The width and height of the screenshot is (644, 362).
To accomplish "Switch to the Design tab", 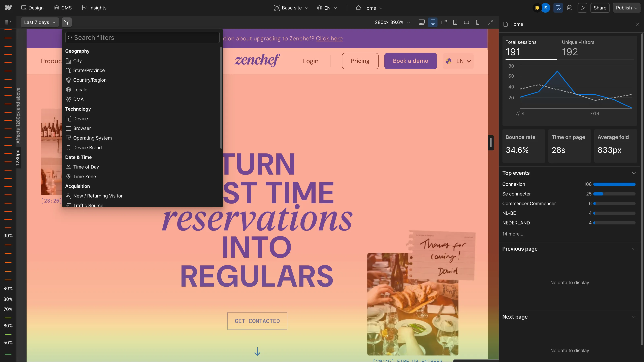I will coord(32,8).
